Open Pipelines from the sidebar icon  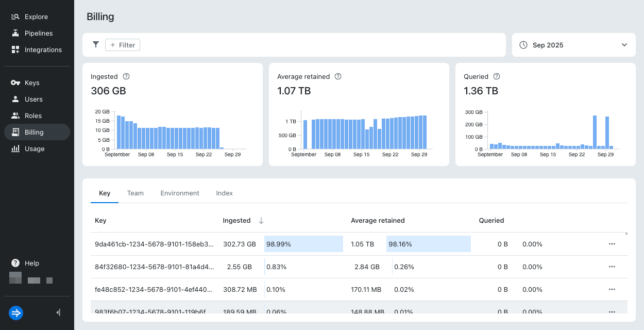coord(15,34)
